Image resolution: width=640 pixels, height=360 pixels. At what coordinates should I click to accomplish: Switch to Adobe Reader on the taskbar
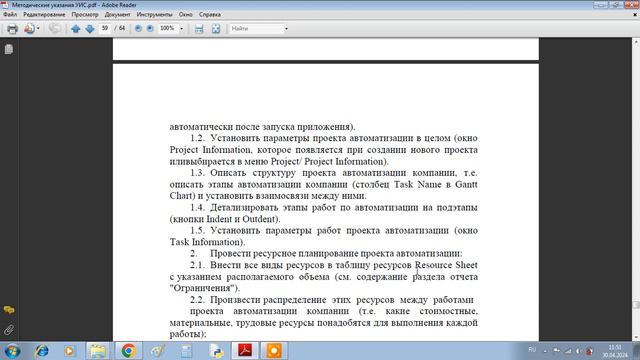[x=245, y=351]
